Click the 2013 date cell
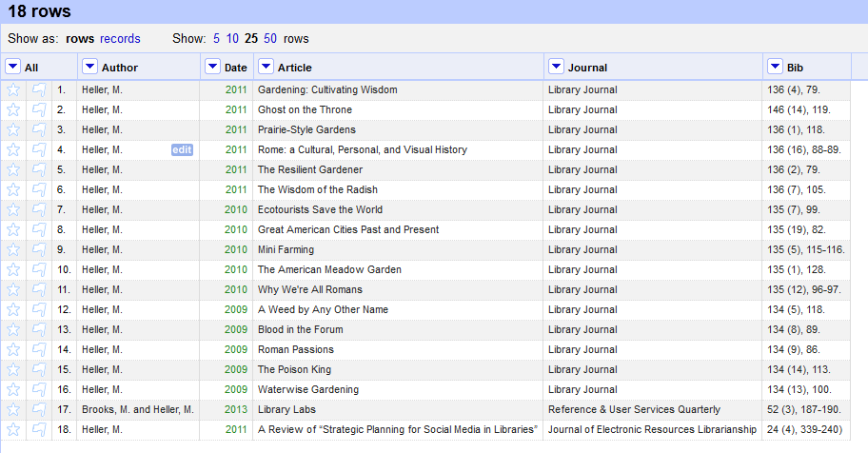 [x=227, y=410]
